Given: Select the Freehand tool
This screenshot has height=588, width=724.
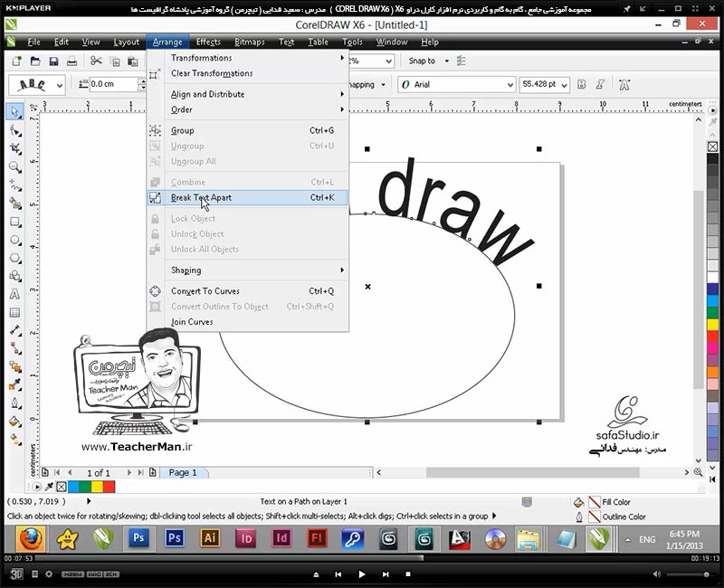Looking at the screenshot, I should click(14, 185).
